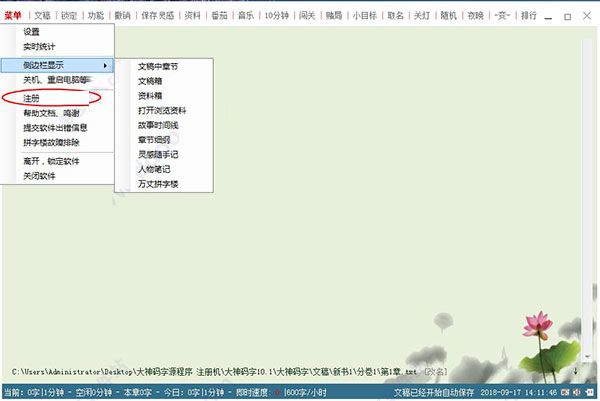Choose 人物笔记 in the submenu
This screenshot has height=401, width=600.
[x=154, y=169]
